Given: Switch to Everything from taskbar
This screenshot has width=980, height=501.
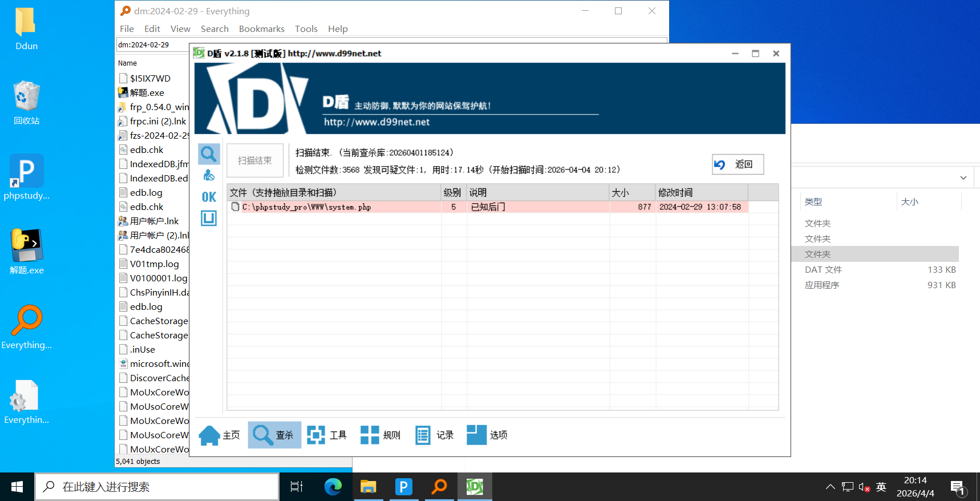Looking at the screenshot, I should click(439, 487).
